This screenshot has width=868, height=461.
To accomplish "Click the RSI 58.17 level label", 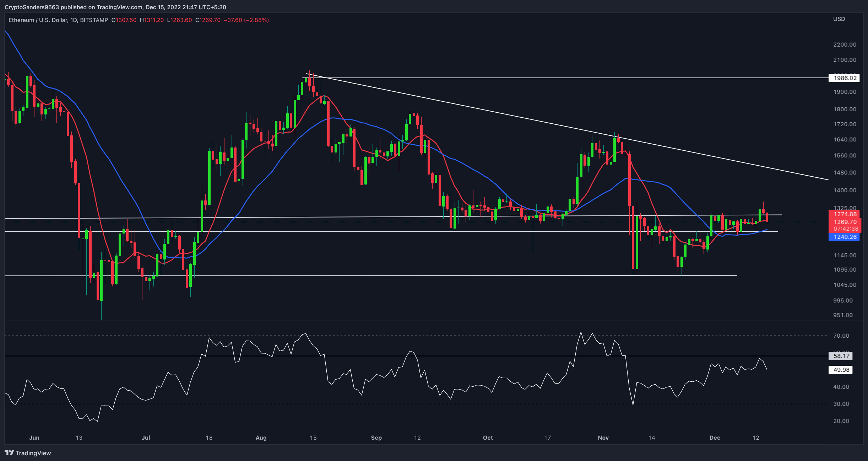I will click(841, 356).
